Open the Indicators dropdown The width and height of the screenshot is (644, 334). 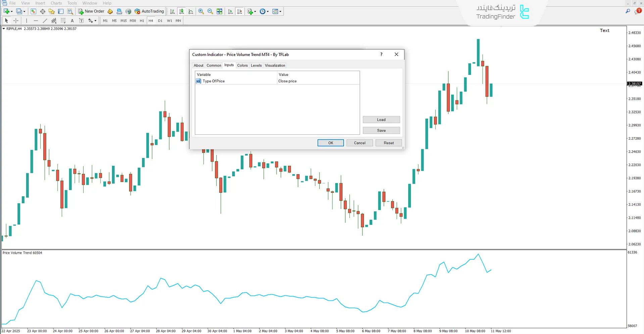[x=249, y=11]
